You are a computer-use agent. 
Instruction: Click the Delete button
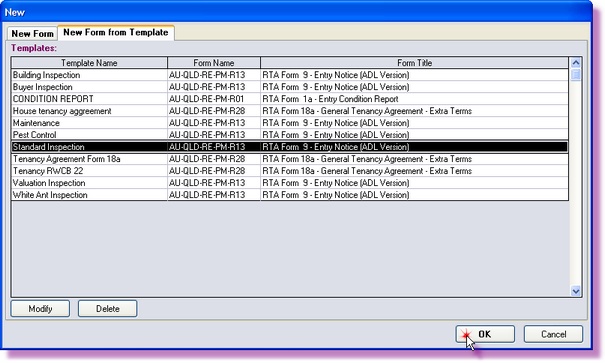tap(108, 309)
